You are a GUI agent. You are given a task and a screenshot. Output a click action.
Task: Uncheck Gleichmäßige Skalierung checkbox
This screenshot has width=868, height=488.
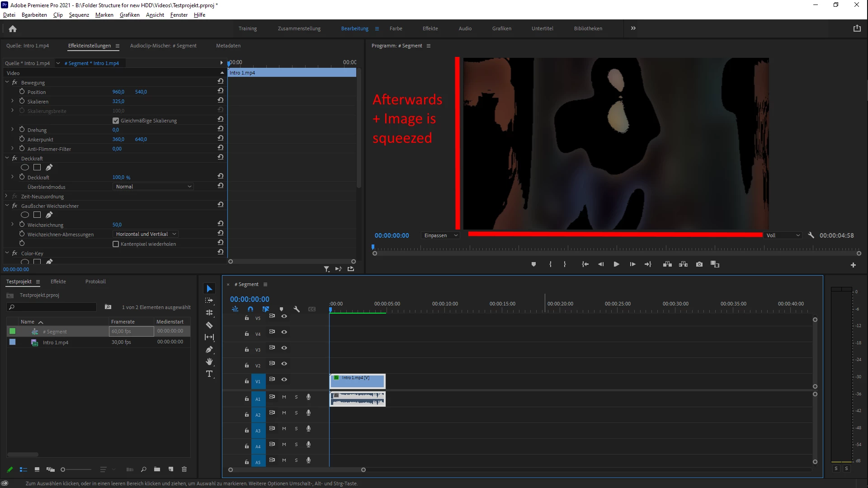(116, 121)
